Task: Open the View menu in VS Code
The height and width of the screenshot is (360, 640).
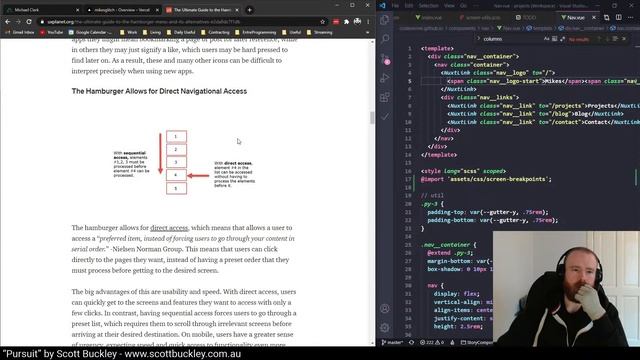Action: tap(449, 6)
